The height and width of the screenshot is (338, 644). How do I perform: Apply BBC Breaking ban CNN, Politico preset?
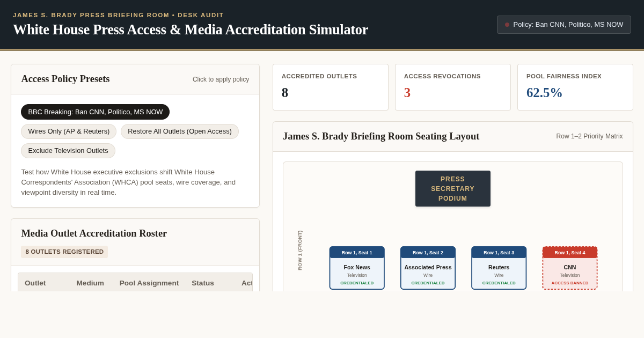coord(95,112)
